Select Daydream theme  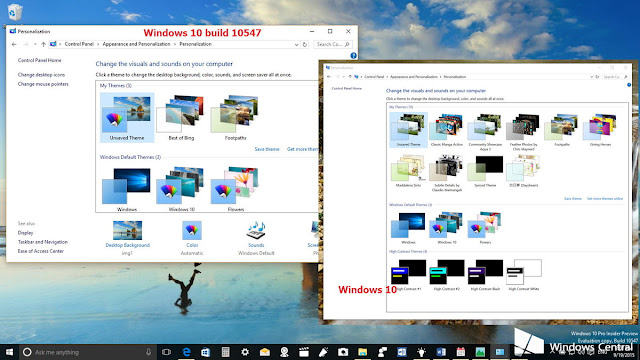pos(523,171)
